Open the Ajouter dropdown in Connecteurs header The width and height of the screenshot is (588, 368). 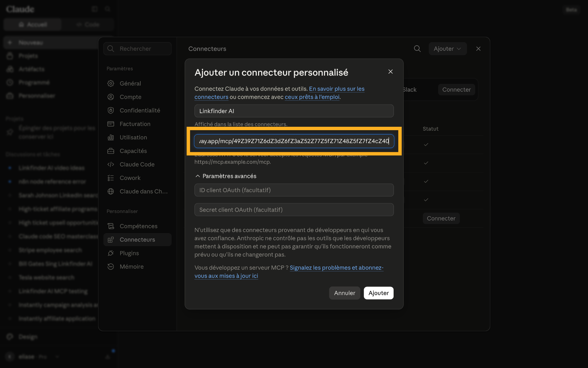pos(447,49)
